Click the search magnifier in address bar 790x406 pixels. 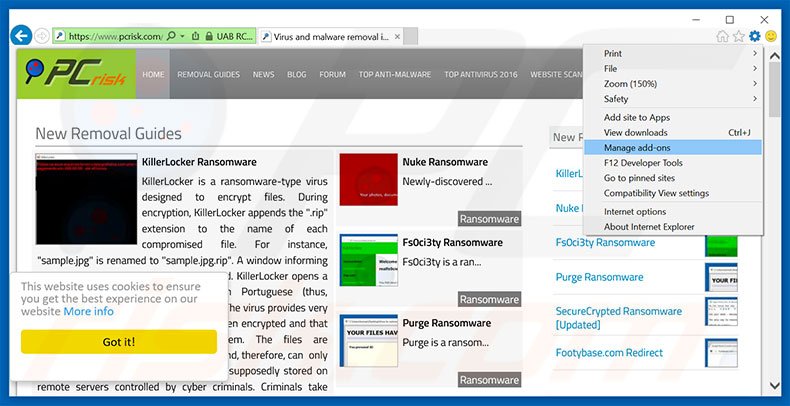[x=171, y=36]
